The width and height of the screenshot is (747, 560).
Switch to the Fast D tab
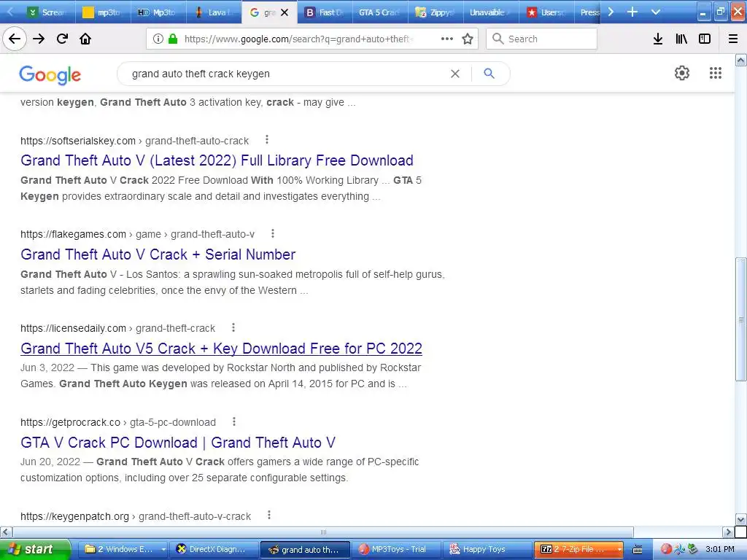point(325,12)
